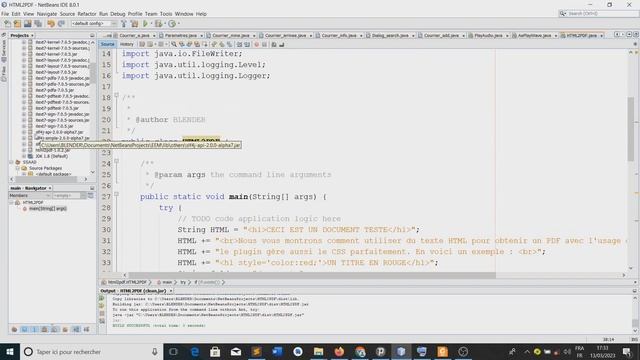Open the dropdown arrow beside Debug Project

click(164, 24)
